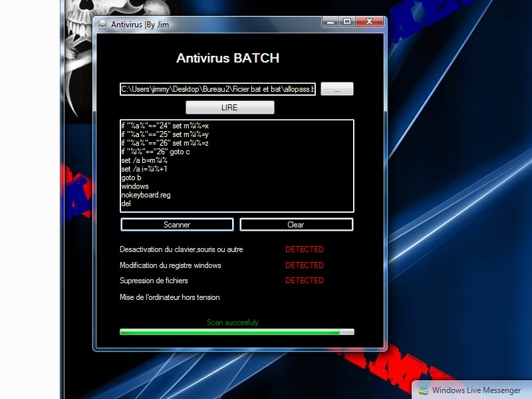Close the Antivirus window
532x399 pixels.
pyautogui.click(x=369, y=22)
